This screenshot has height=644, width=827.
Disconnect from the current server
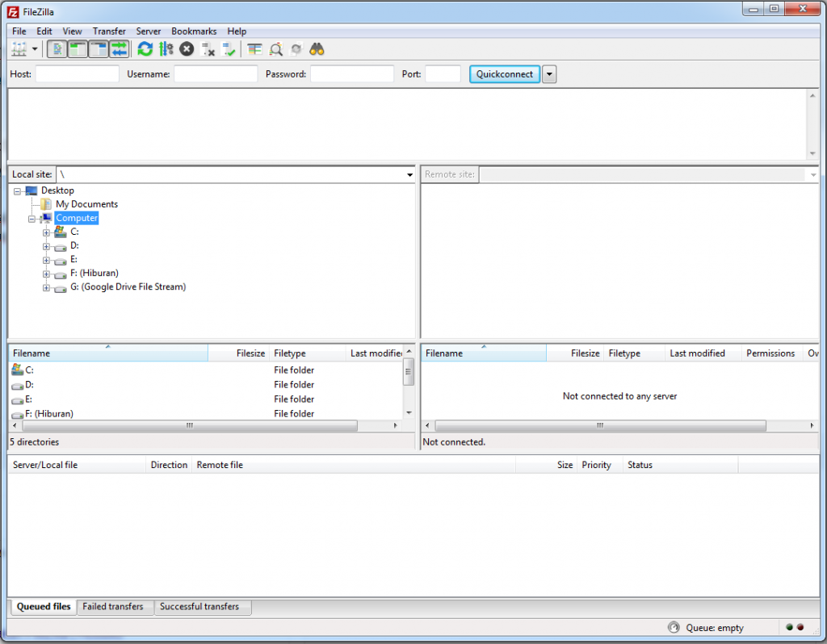coord(208,49)
